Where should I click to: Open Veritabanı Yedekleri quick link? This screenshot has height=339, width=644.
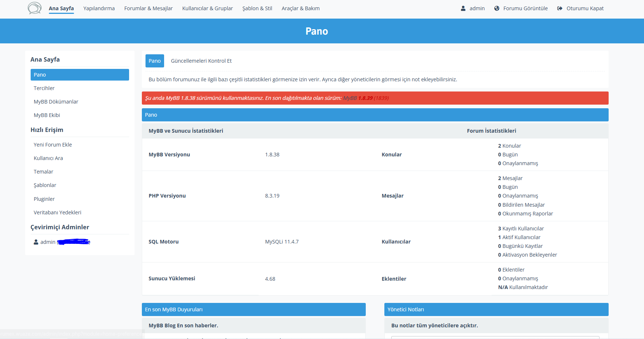[x=58, y=213]
